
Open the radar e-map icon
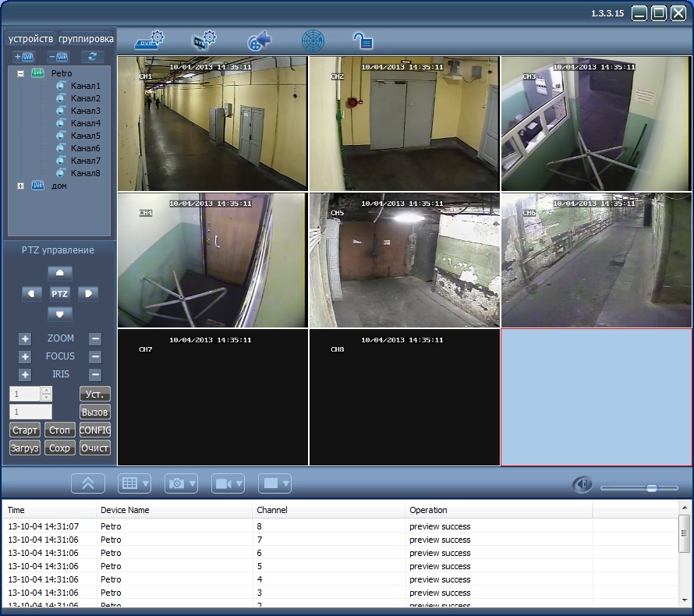[313, 41]
